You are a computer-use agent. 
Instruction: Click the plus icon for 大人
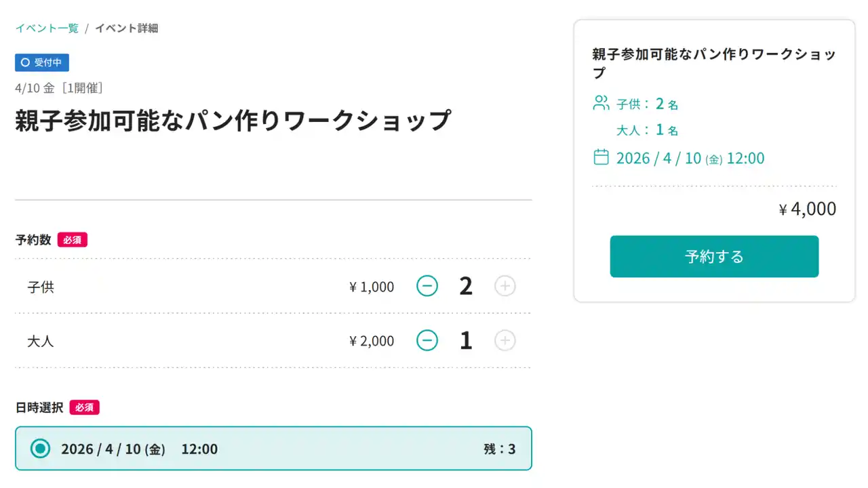(505, 340)
